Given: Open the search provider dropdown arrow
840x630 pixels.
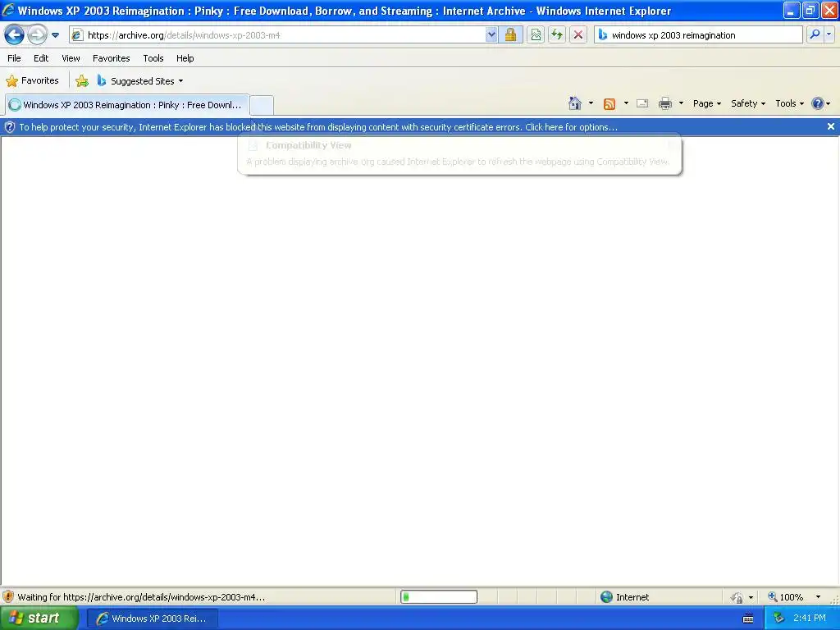Looking at the screenshot, I should (x=829, y=34).
